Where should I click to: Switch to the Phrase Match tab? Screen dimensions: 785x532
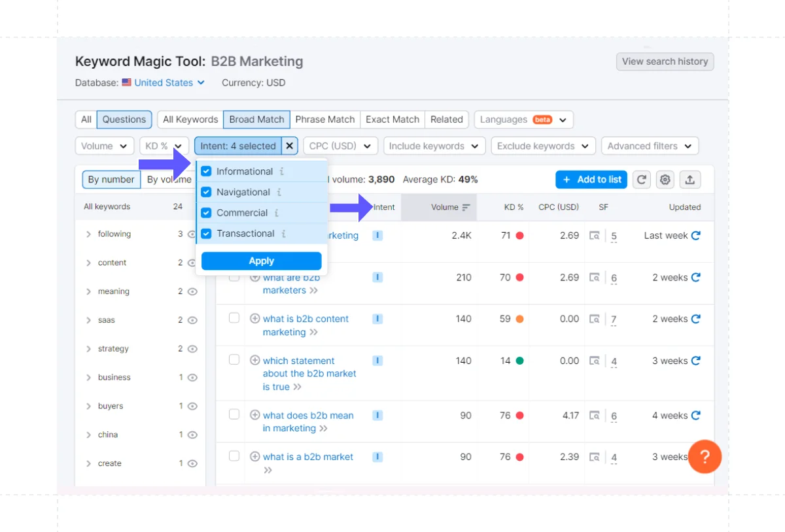pyautogui.click(x=325, y=120)
